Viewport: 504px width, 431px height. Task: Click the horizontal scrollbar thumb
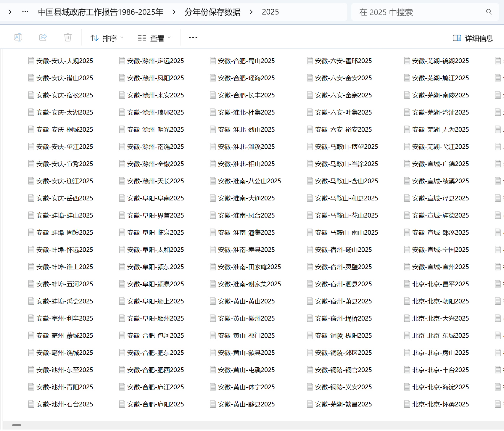pyautogui.click(x=17, y=425)
